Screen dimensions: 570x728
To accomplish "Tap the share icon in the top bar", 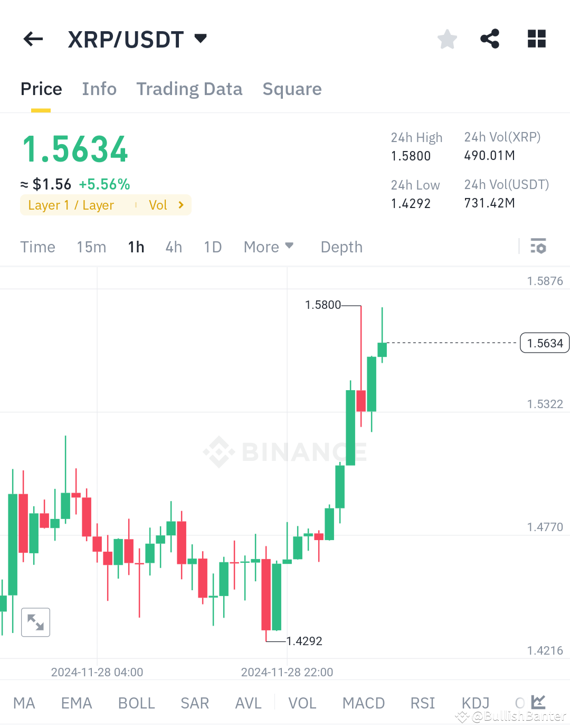I will coord(490,39).
